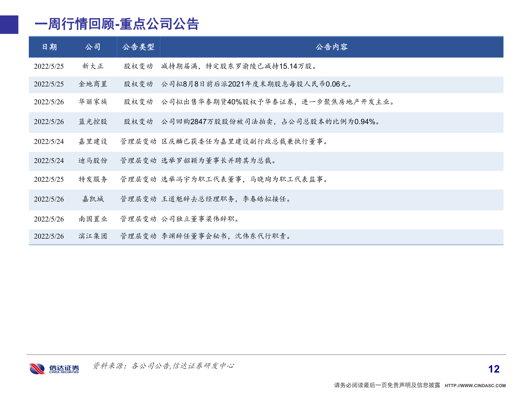The height and width of the screenshot is (399, 532).
Task: Click company cell 金地商置
Action: tap(93, 84)
